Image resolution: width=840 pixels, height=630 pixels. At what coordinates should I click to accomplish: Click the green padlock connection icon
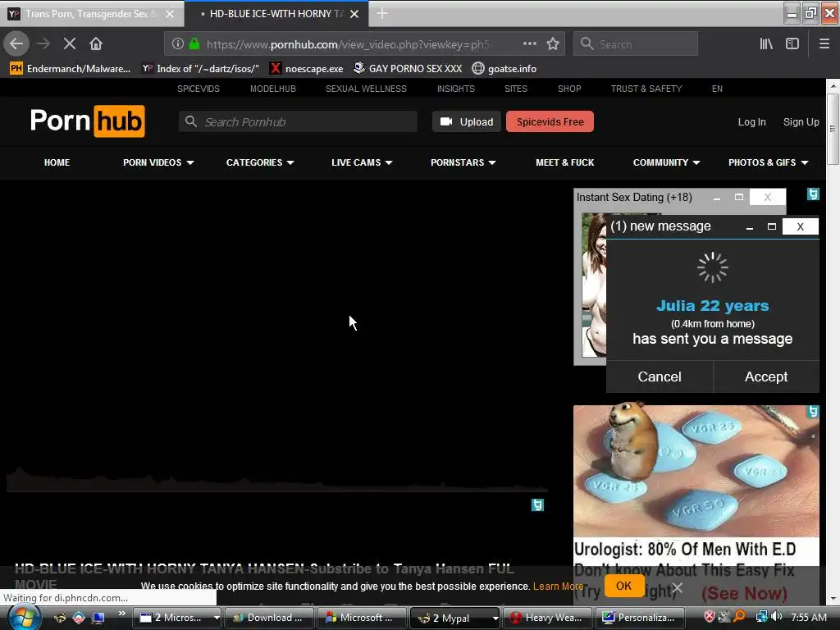(x=194, y=43)
